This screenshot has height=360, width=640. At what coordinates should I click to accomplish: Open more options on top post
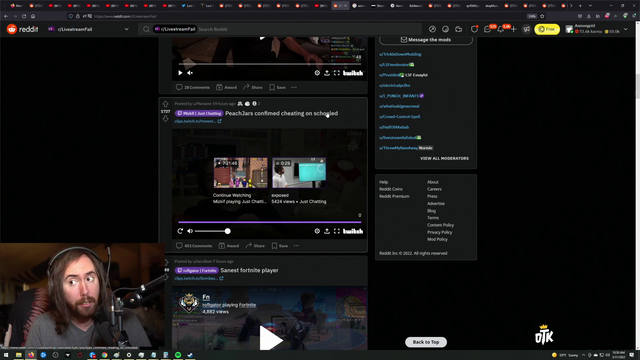coord(294,87)
